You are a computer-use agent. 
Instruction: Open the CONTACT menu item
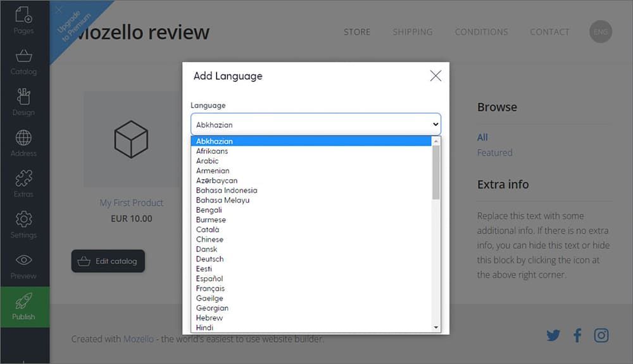pyautogui.click(x=549, y=32)
